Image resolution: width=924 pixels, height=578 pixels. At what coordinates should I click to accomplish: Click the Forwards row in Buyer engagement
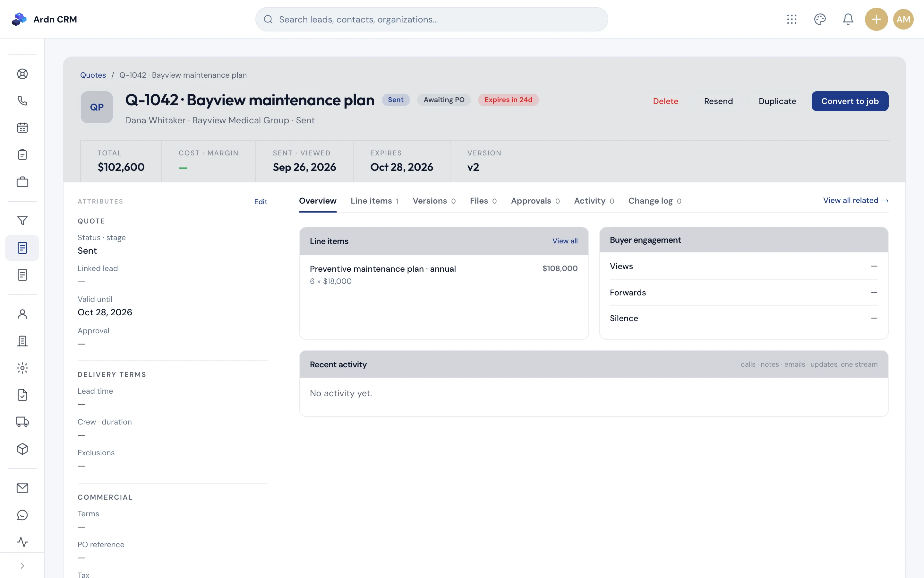[x=743, y=293]
